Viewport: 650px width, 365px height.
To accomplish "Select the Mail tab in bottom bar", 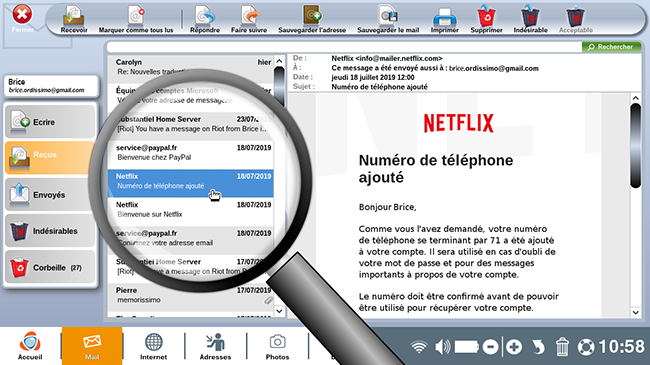I will 92,346.
